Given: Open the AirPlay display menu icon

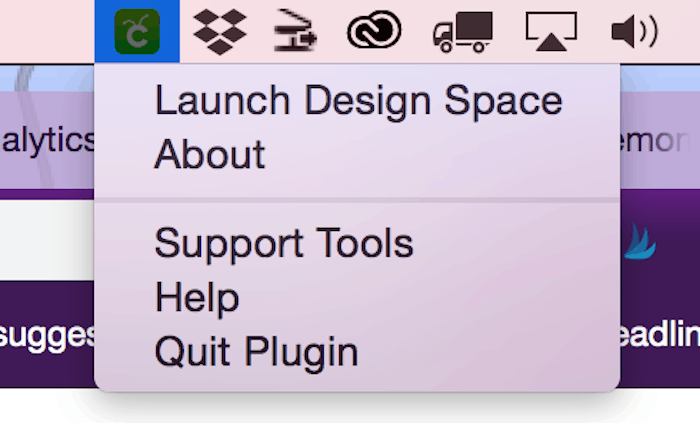Looking at the screenshot, I should point(551,31).
